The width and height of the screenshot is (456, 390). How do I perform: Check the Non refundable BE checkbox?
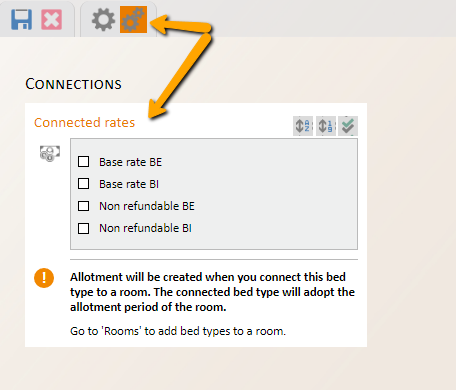point(83,206)
